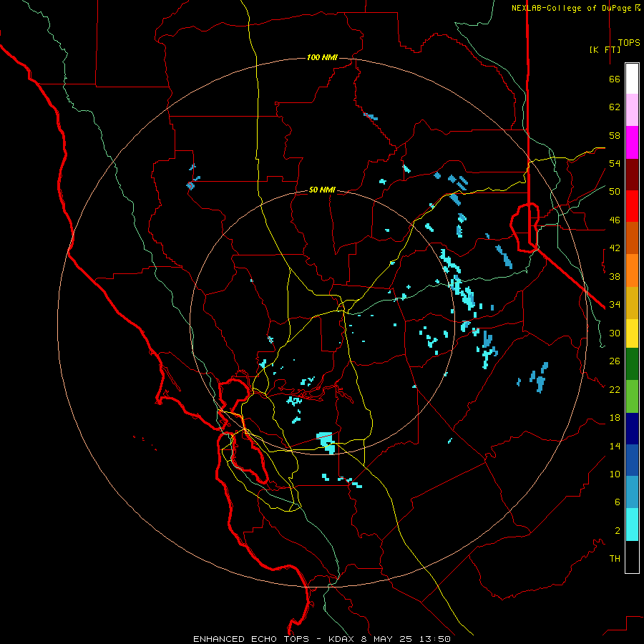
Task: Click the yellow 34 K FT legend swatch
Action: [632, 333]
